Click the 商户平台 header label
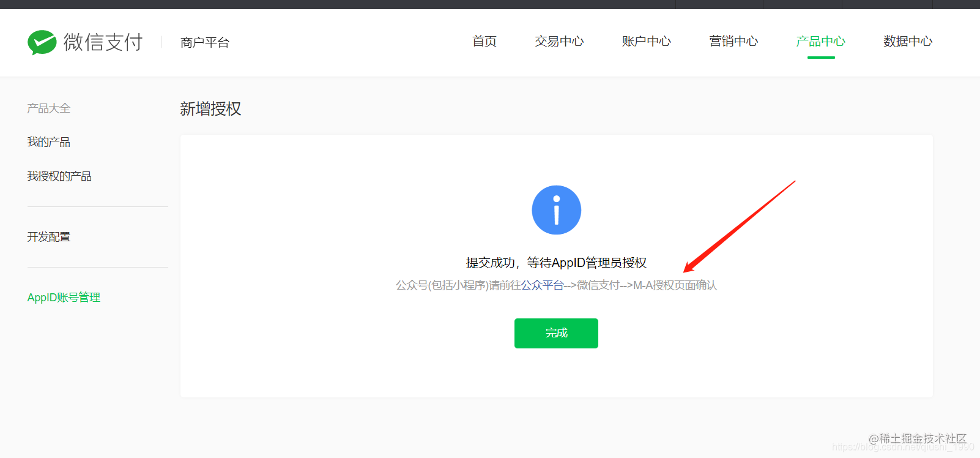Screen dimensions: 980x458 [x=205, y=42]
